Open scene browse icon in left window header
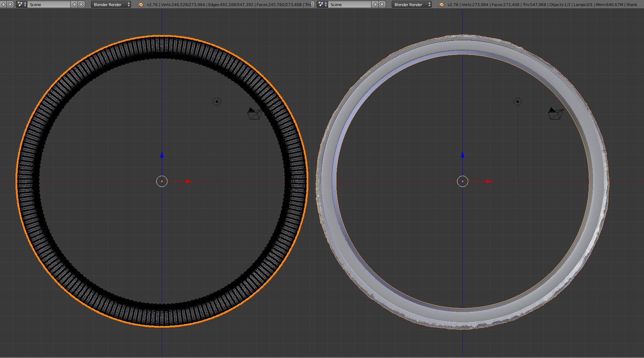 coord(22,4)
